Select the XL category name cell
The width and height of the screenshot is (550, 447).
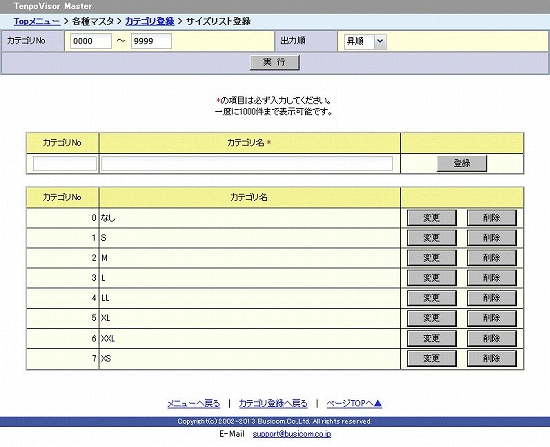[x=250, y=318]
